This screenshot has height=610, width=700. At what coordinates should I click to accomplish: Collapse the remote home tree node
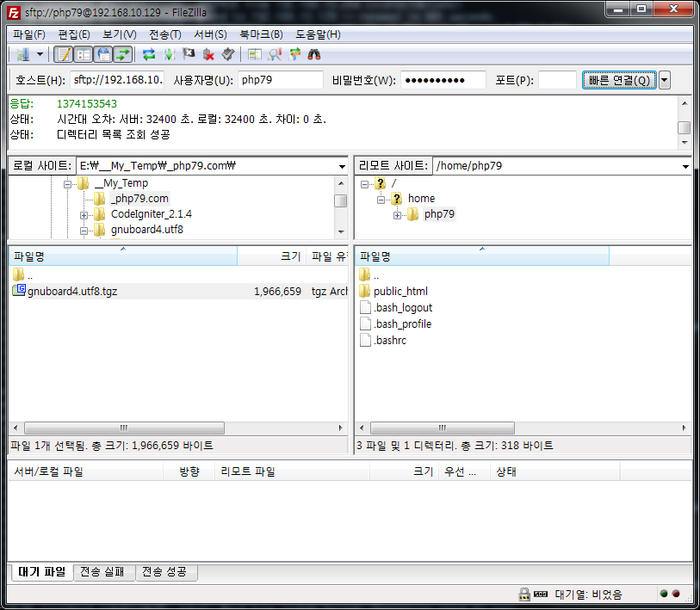pyautogui.click(x=381, y=200)
